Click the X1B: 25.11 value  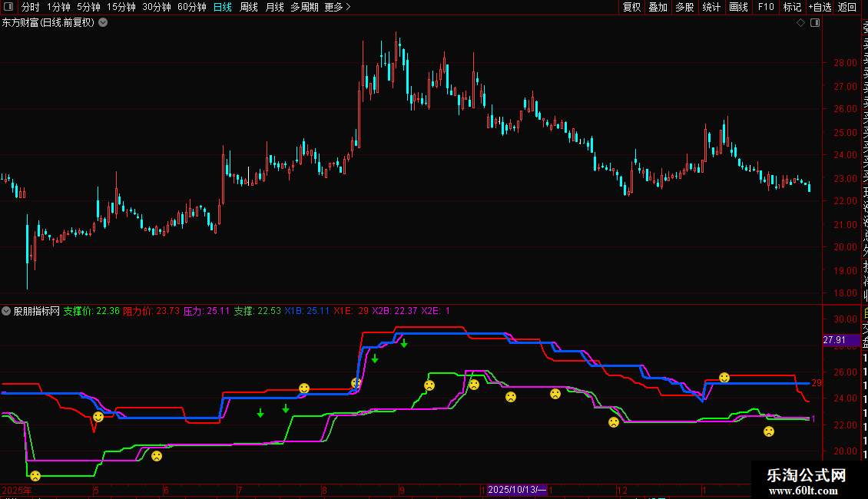(306, 311)
